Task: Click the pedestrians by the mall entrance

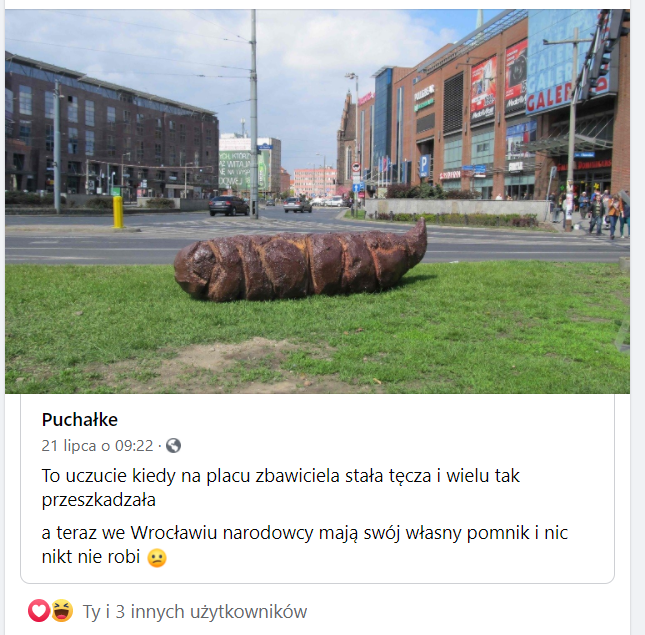Action: [x=605, y=214]
